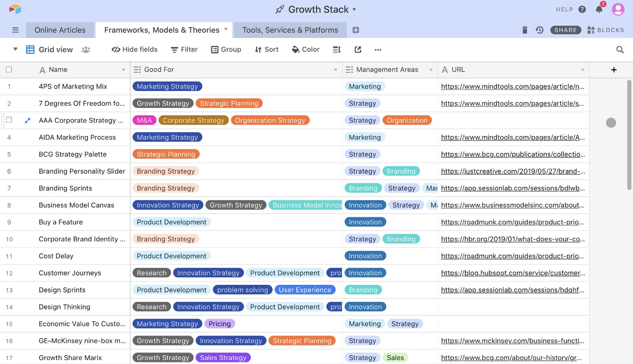633x364 pixels.
Task: Open the more options ellipsis menu
Action: (378, 50)
